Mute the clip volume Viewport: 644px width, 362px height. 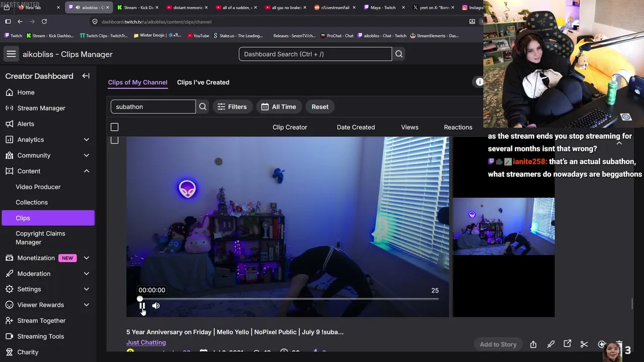(156, 306)
